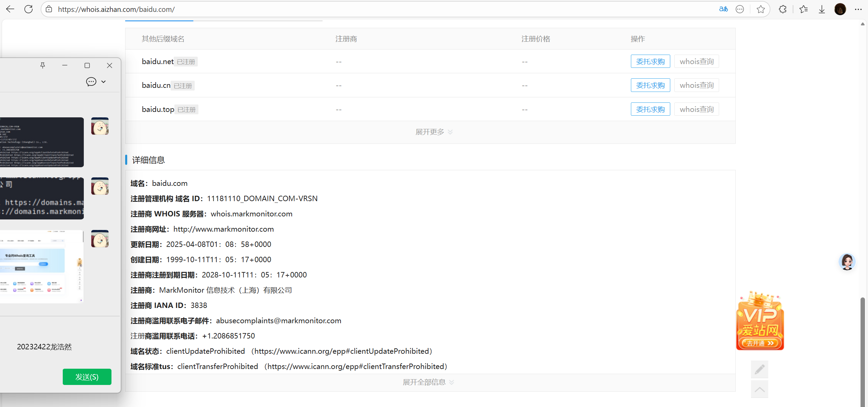
Task: Open the translate page icon
Action: (723, 9)
